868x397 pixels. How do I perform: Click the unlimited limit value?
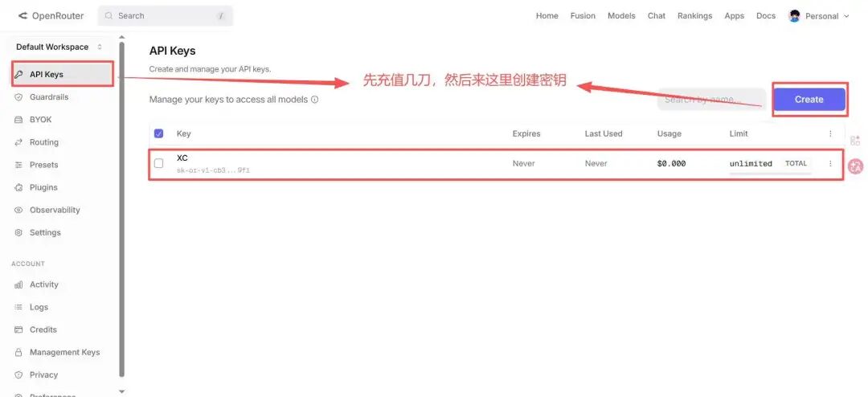pos(751,163)
